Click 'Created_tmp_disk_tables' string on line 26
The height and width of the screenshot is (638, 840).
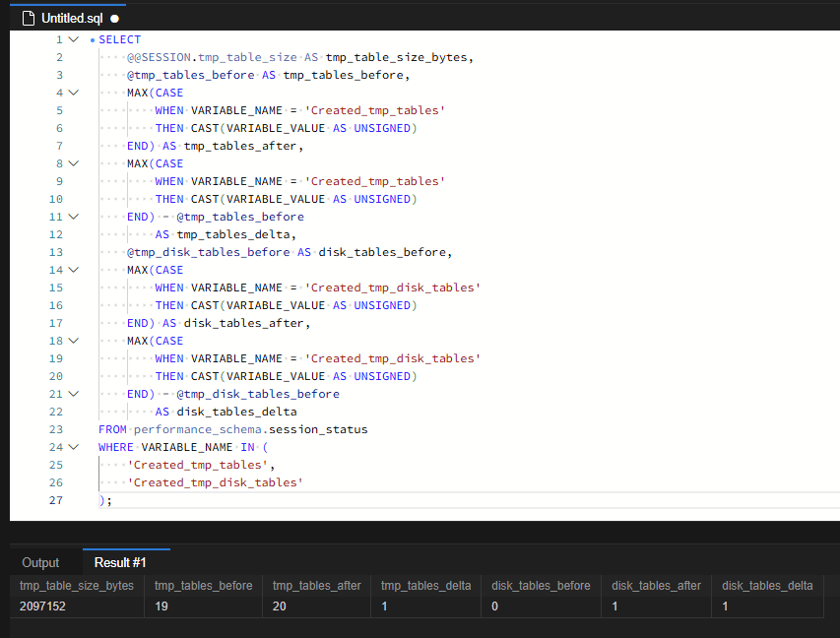tap(216, 482)
